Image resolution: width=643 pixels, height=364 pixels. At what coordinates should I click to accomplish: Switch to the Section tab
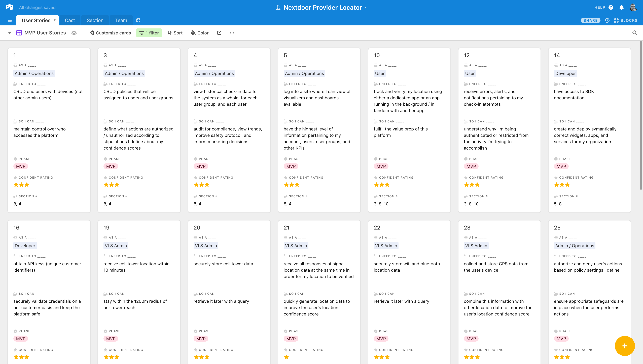click(95, 21)
